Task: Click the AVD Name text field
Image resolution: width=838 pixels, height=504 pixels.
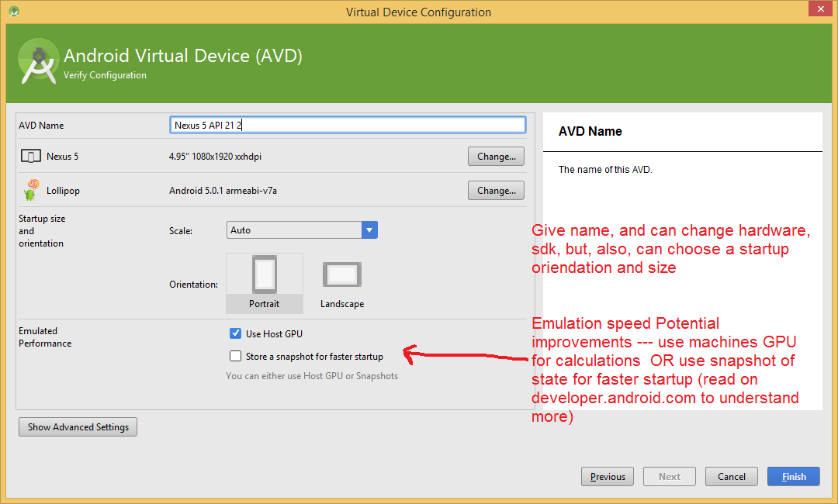Action: [x=348, y=125]
